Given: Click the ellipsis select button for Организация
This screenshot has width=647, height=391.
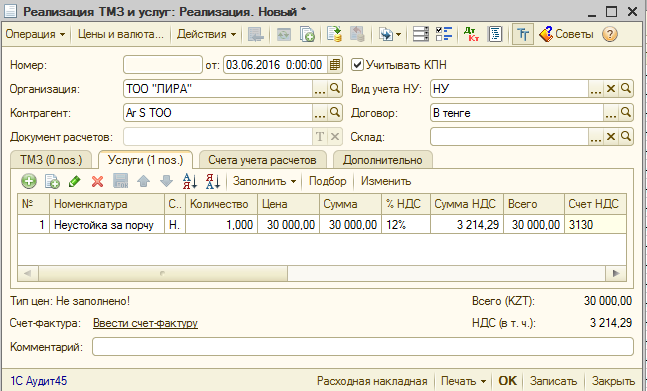Looking at the screenshot, I should pos(320,89).
